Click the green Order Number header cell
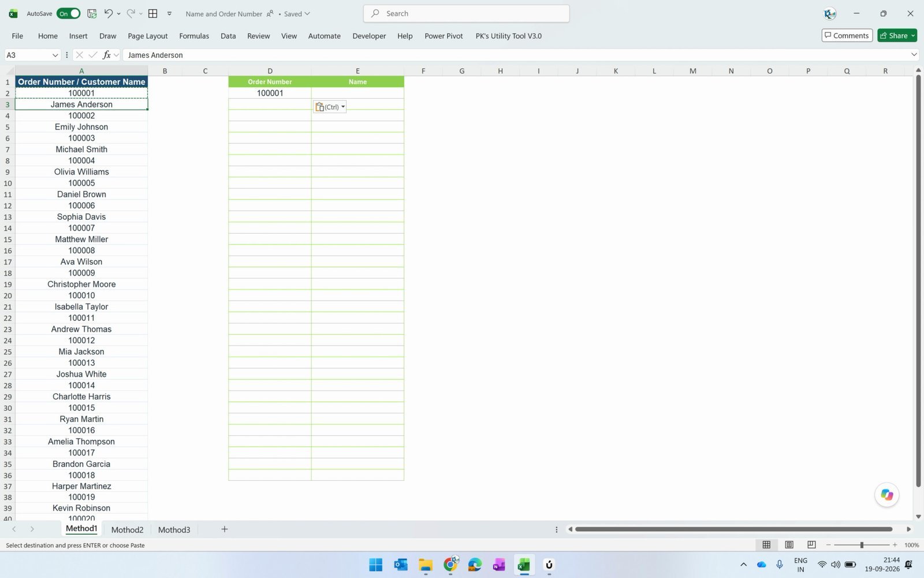The width and height of the screenshot is (924, 578). click(x=270, y=81)
